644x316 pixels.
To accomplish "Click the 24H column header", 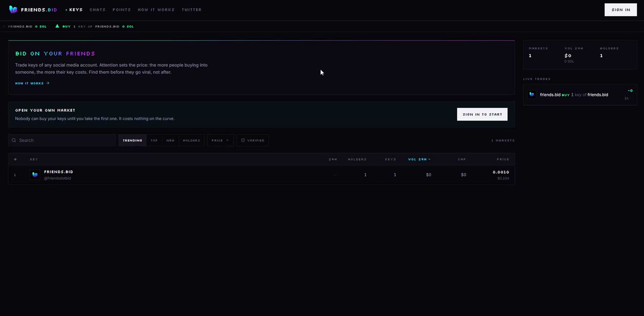I will point(333,159).
